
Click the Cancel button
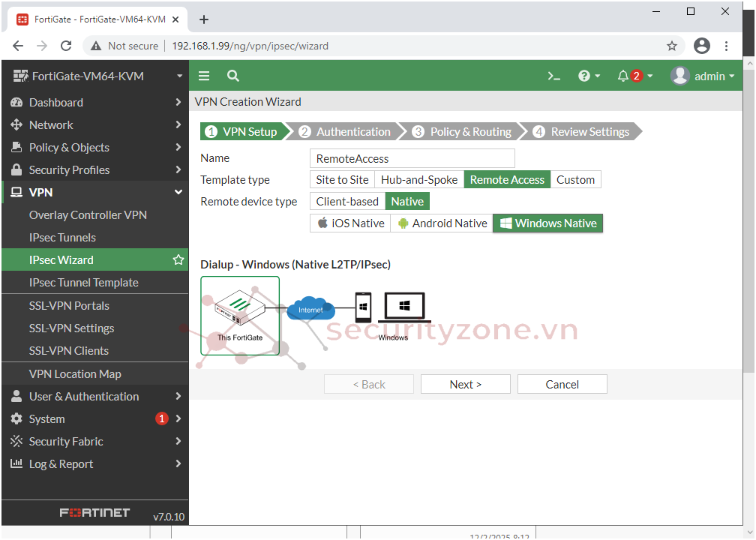pyautogui.click(x=562, y=385)
